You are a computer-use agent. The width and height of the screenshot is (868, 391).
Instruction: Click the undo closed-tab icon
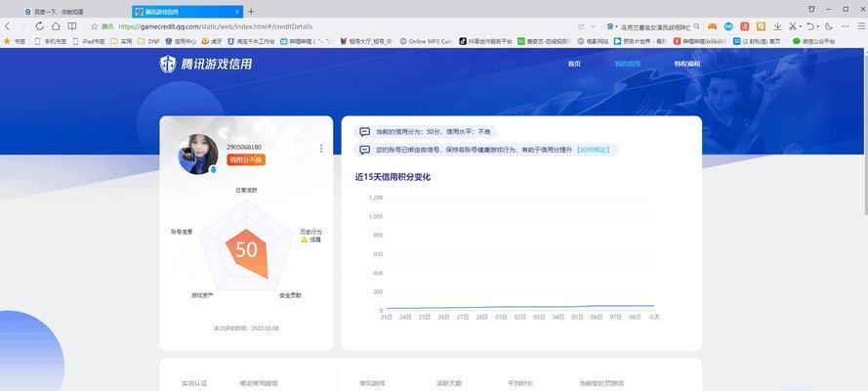(809, 26)
